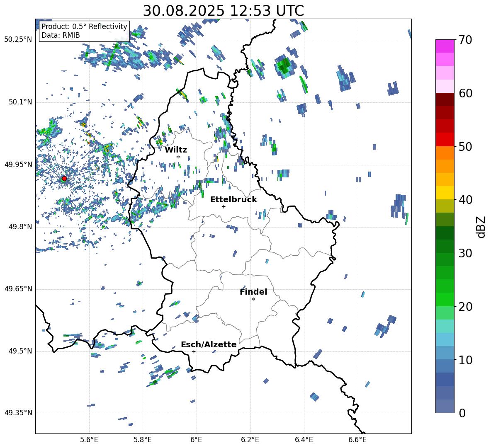Click the dBZ colorbar label
The image size is (491, 448).
[481, 227]
